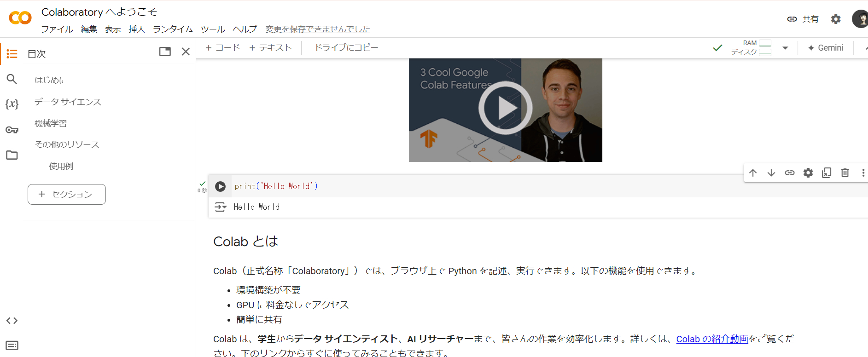This screenshot has height=357, width=868.
Task: Open the 表示 menu
Action: click(x=113, y=29)
